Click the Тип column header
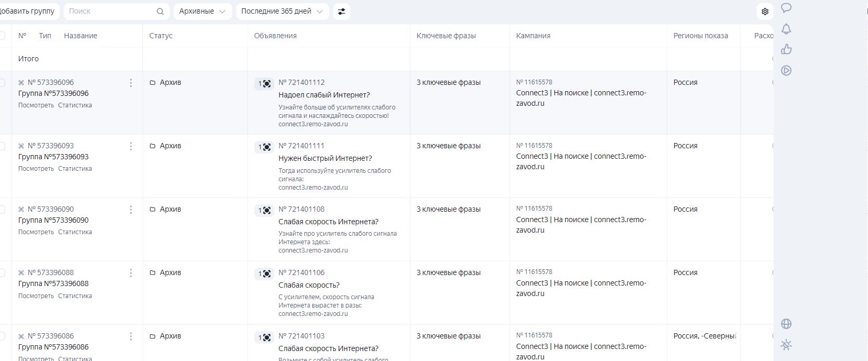The image size is (868, 361). click(45, 36)
